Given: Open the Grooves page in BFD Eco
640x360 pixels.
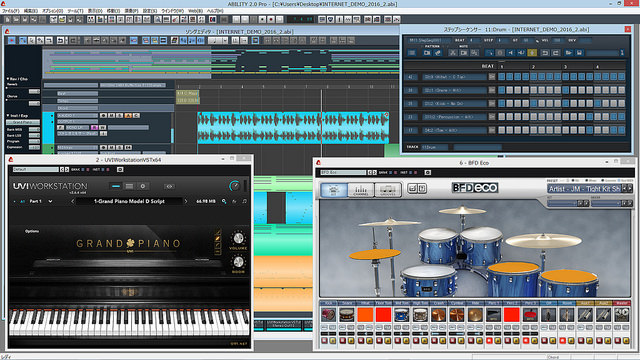Looking at the screenshot, I should (x=387, y=190).
